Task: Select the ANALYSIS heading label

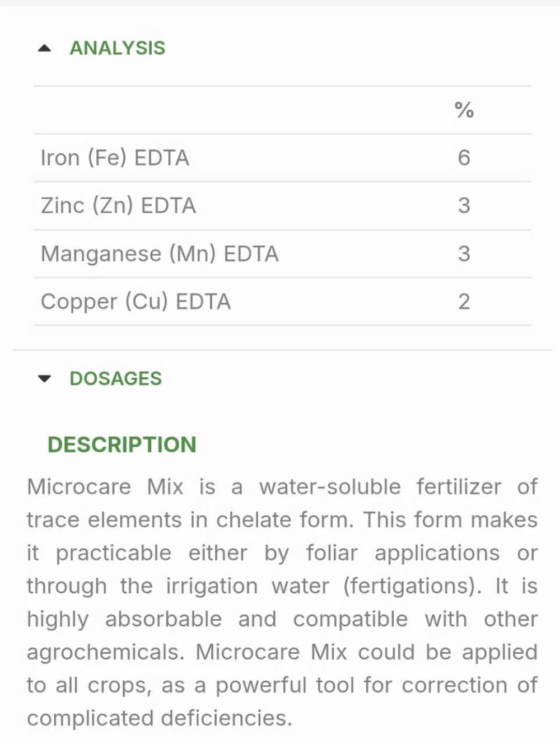Action: pyautogui.click(x=117, y=48)
